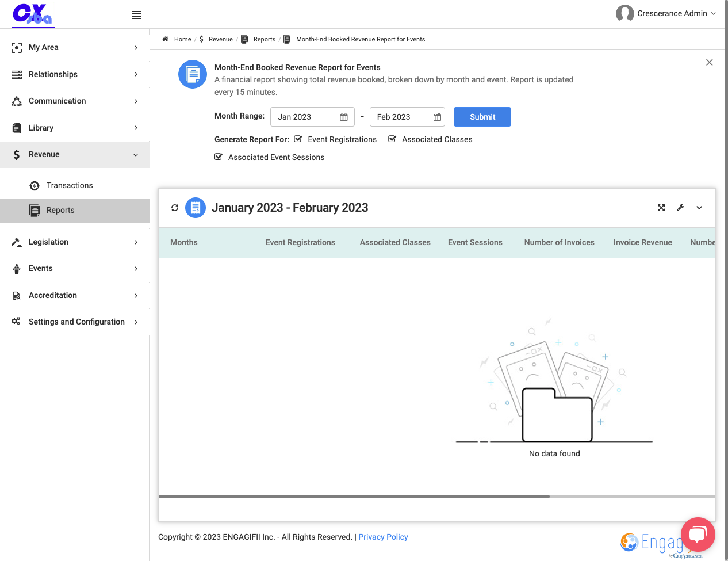Click the Accreditation sidebar icon
The width and height of the screenshot is (728, 561).
tap(17, 296)
